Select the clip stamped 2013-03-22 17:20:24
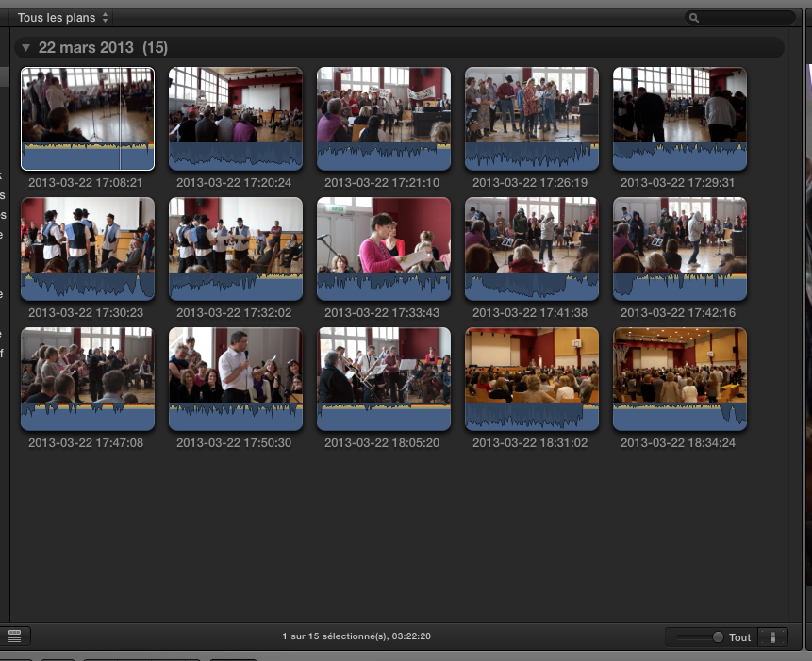Image resolution: width=812 pixels, height=661 pixels. (x=235, y=119)
